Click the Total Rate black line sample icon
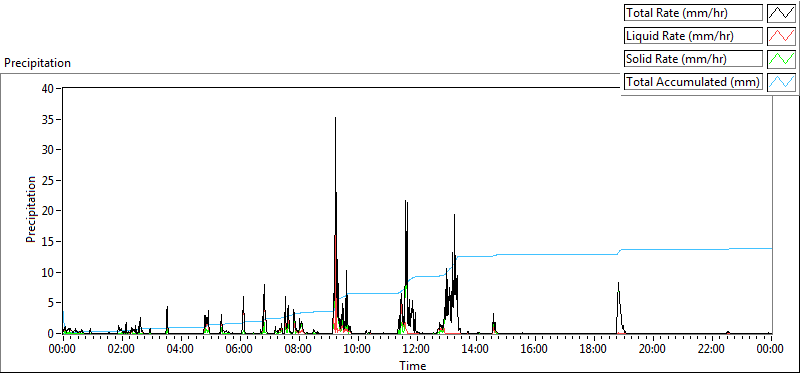800x373 pixels. (781, 13)
